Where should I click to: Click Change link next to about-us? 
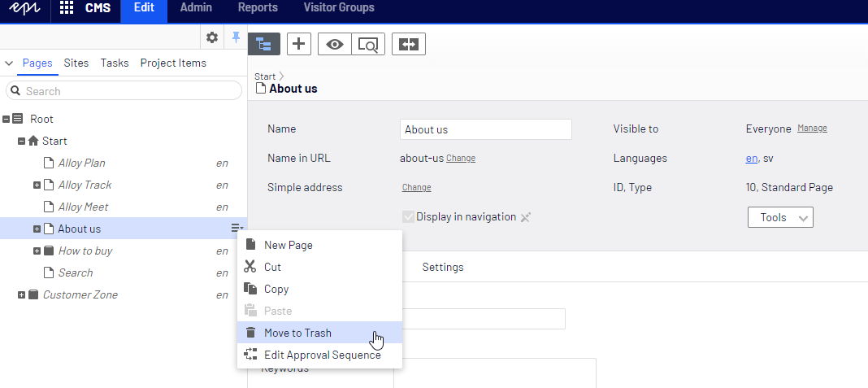click(x=461, y=159)
